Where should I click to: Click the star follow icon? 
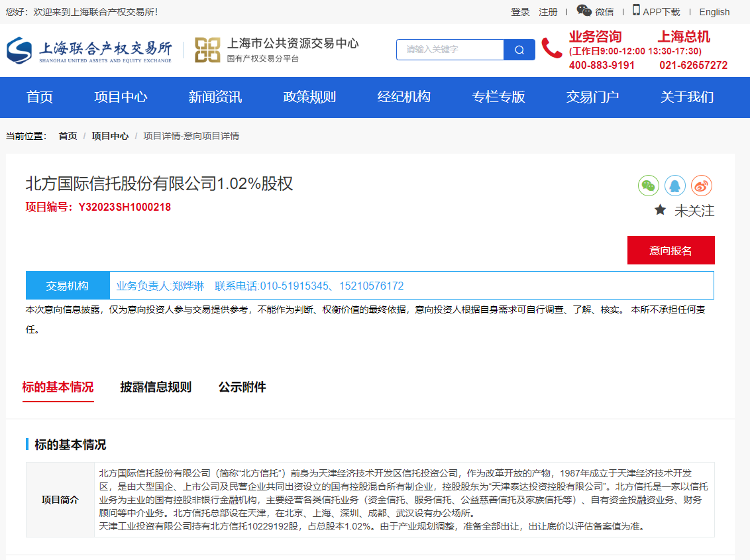point(660,209)
